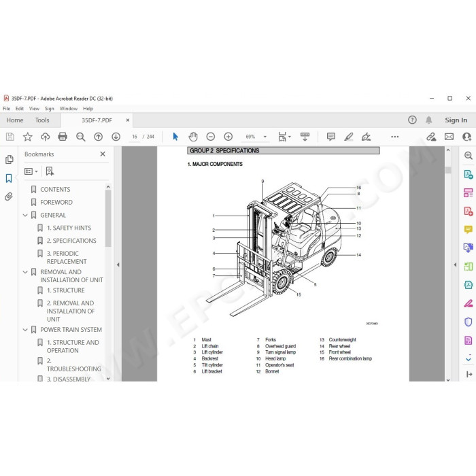The image size is (476, 476).
Task: Select the 35DF-7.PDF document tab
Action: [97, 120]
